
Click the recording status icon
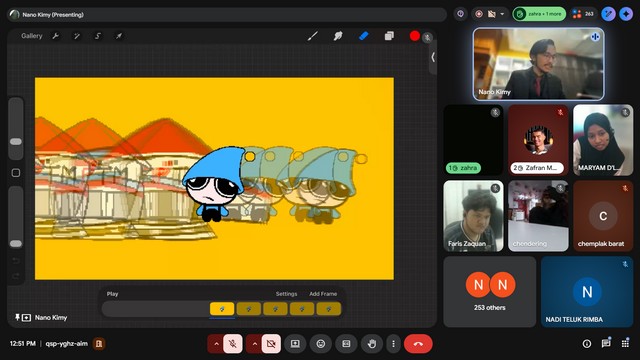click(x=479, y=14)
